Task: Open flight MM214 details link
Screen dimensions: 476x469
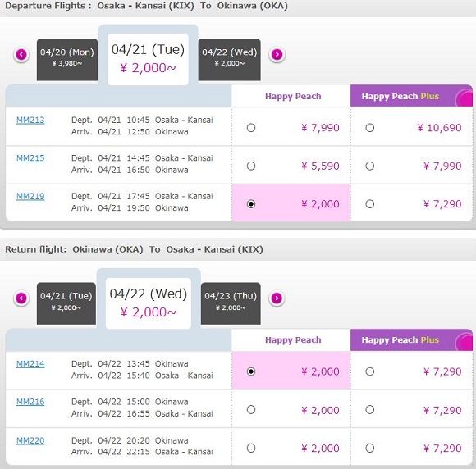Action: [x=30, y=364]
